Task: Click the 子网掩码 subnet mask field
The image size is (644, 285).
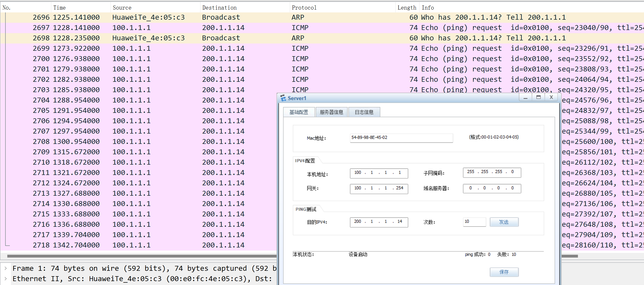Action: point(491,172)
